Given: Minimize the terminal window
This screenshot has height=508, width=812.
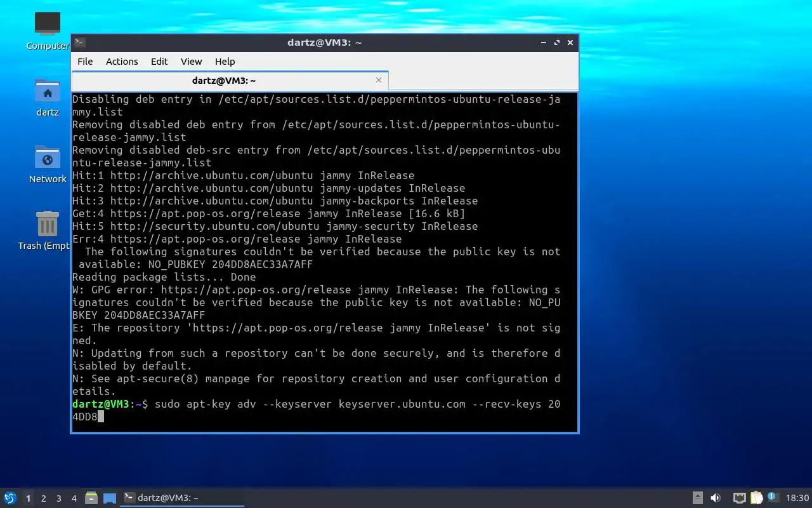Looking at the screenshot, I should pyautogui.click(x=544, y=43).
